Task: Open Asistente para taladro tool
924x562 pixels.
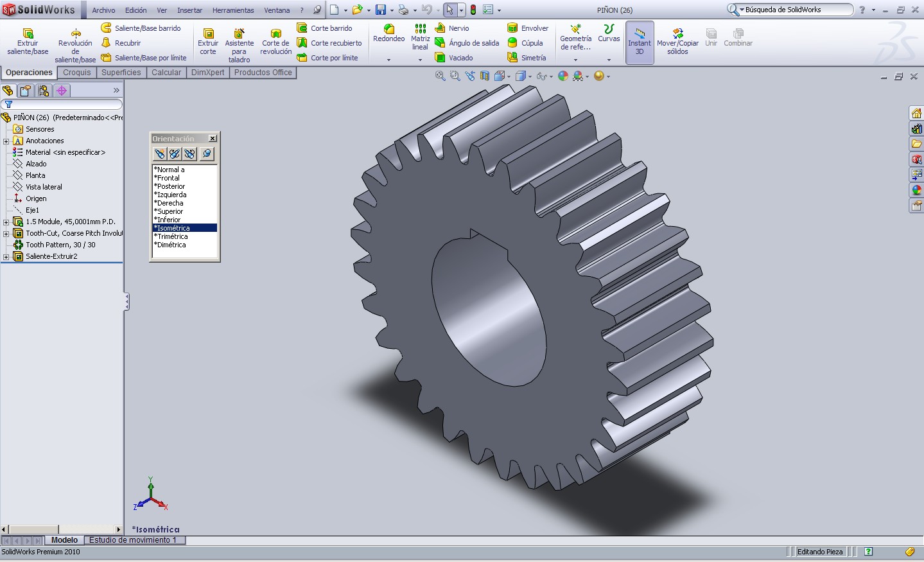Action: (x=239, y=44)
